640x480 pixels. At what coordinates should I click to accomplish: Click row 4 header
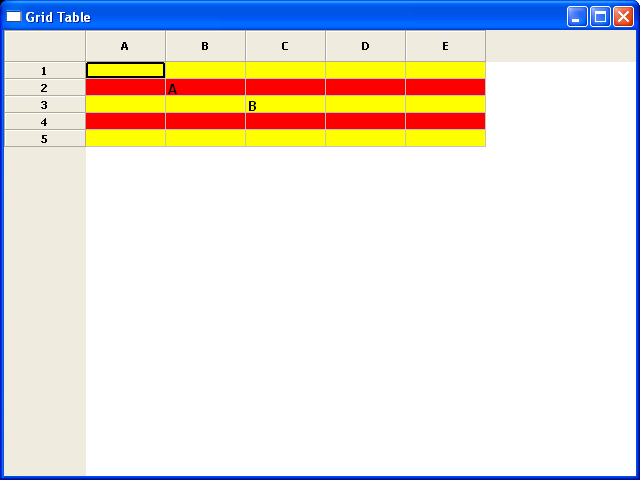44,122
